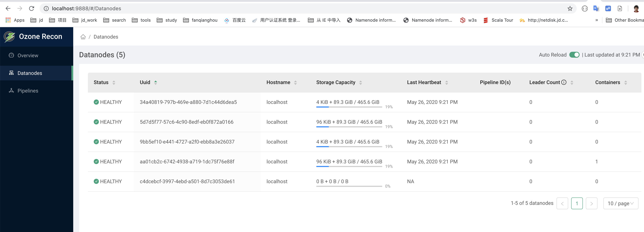
Task: Click the Ozone Recon logo
Action: pyautogui.click(x=10, y=37)
